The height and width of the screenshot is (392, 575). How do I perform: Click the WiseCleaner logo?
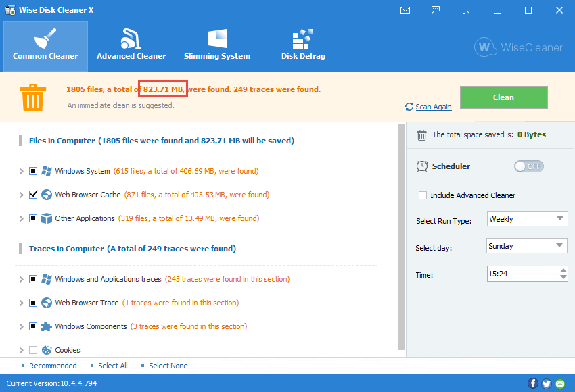pos(519,47)
